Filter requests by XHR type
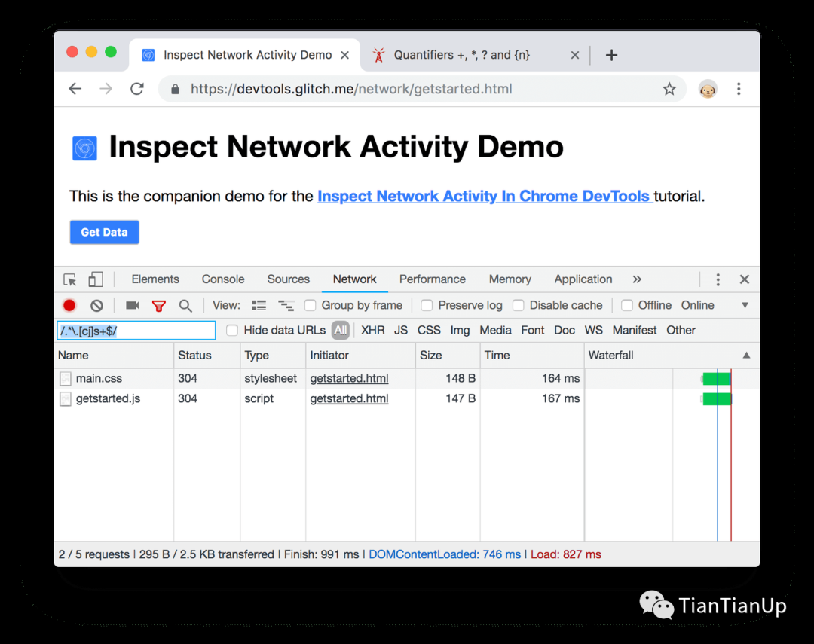The height and width of the screenshot is (644, 814). [x=373, y=330]
